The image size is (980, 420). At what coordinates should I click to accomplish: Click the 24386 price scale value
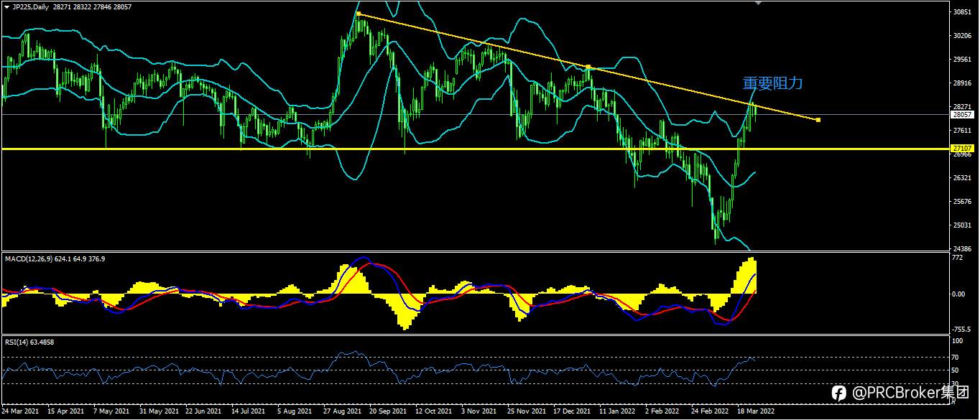pyautogui.click(x=962, y=248)
